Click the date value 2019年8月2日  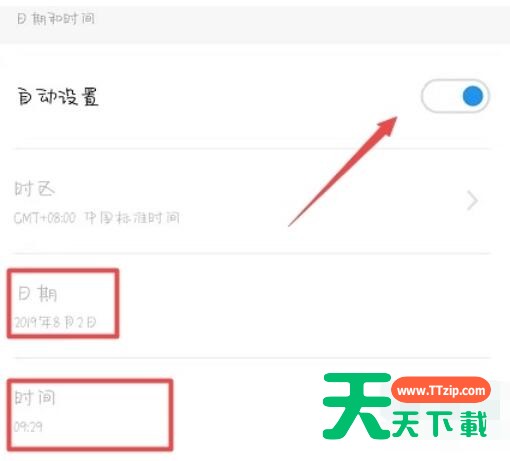(x=55, y=322)
